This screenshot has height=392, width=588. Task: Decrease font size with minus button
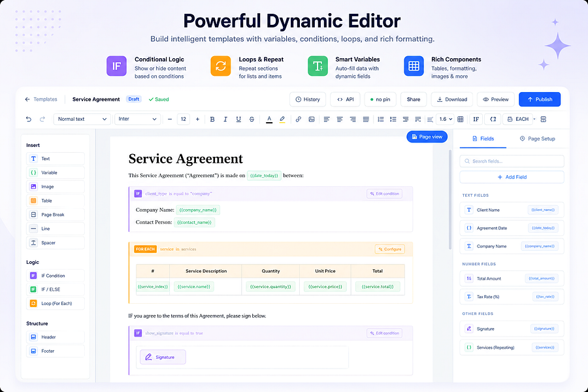click(170, 120)
